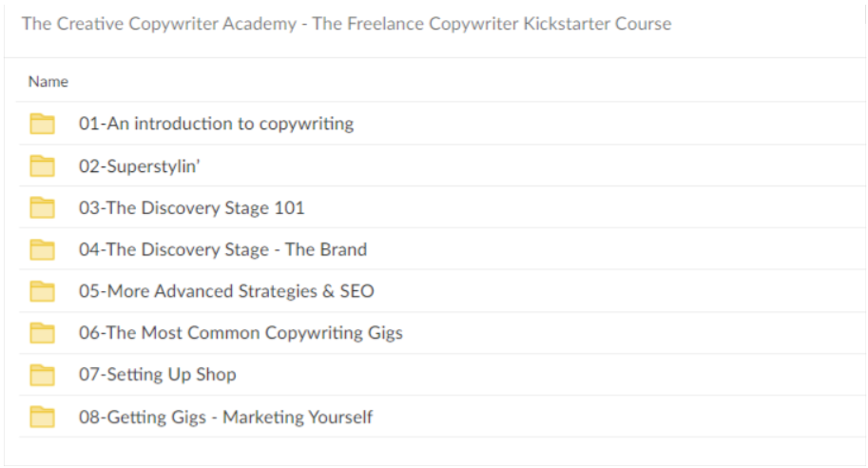Click folder icon beside 07-Setting Up Shop

point(42,375)
